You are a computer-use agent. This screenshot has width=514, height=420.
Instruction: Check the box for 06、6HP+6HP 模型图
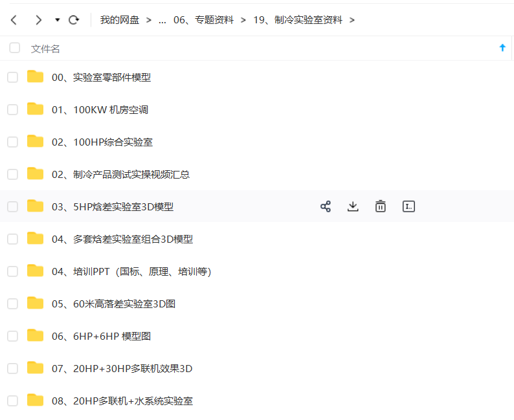click(x=12, y=336)
